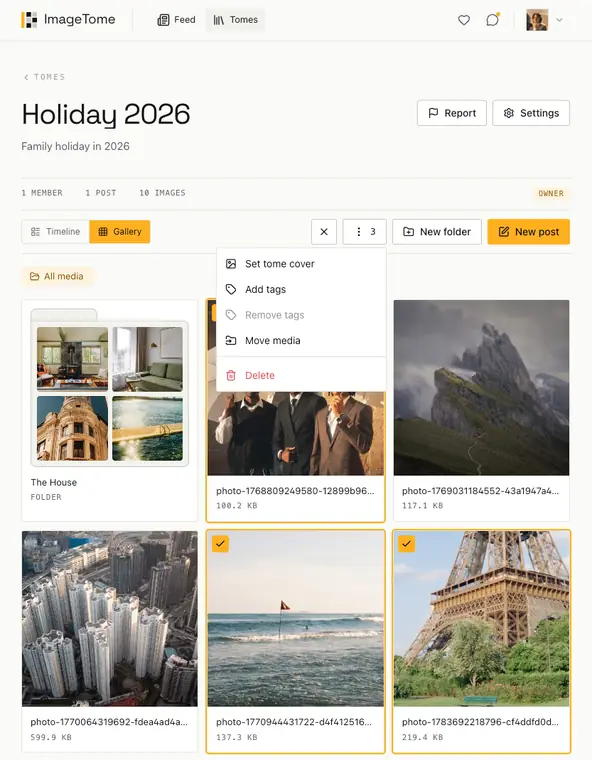Click filename photo-1770944431722-d4f412516...
The height and width of the screenshot is (760, 592).
294,722
